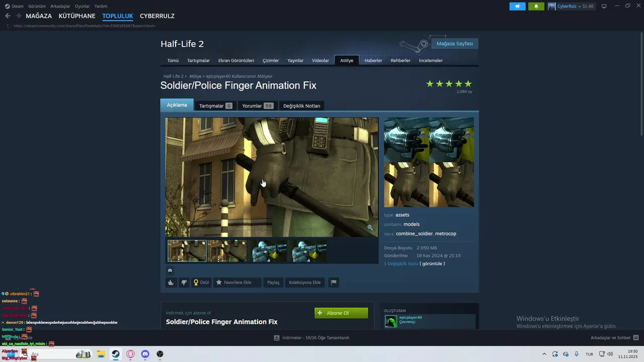Viewport: 644px width, 362px height.
Task: Click the Half-Life 2 hub title
Action: [182, 44]
